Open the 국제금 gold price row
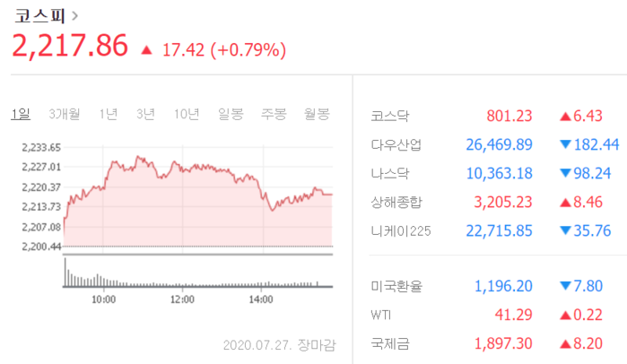Screen dimensions: 627x364 click(x=390, y=343)
